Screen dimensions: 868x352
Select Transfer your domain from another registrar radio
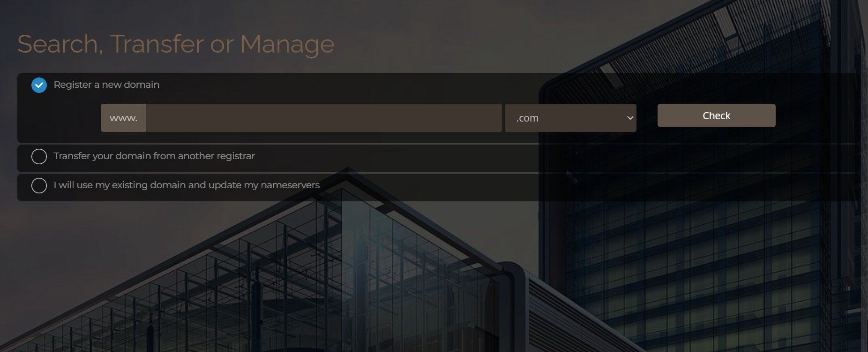[39, 156]
